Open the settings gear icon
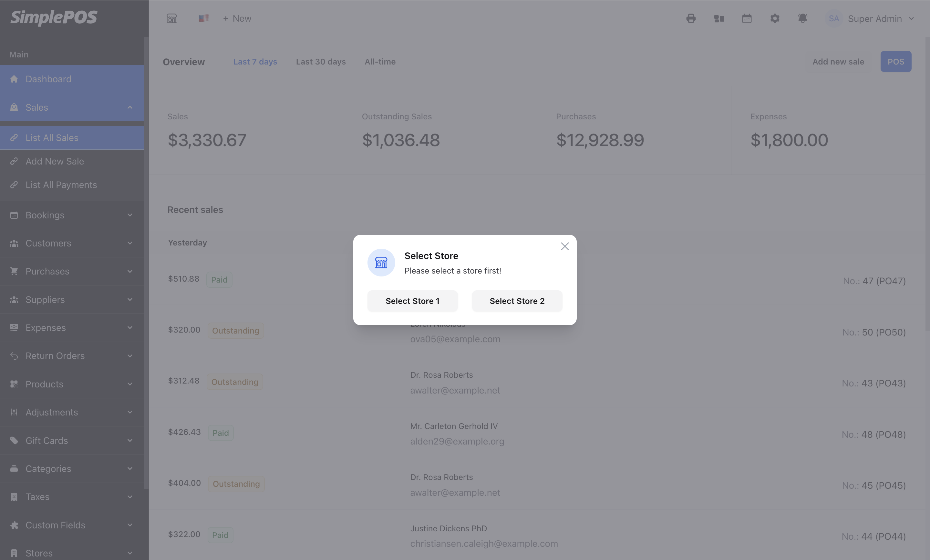 point(775,18)
